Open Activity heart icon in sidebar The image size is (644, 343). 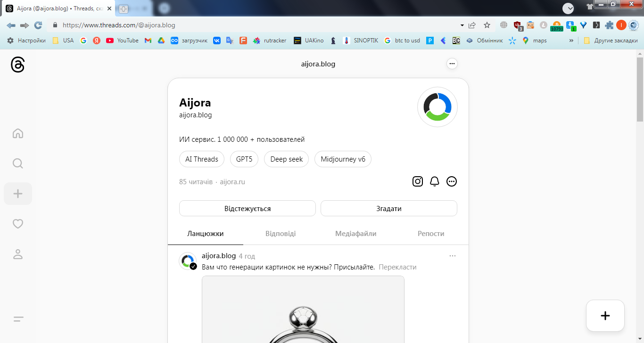click(18, 224)
